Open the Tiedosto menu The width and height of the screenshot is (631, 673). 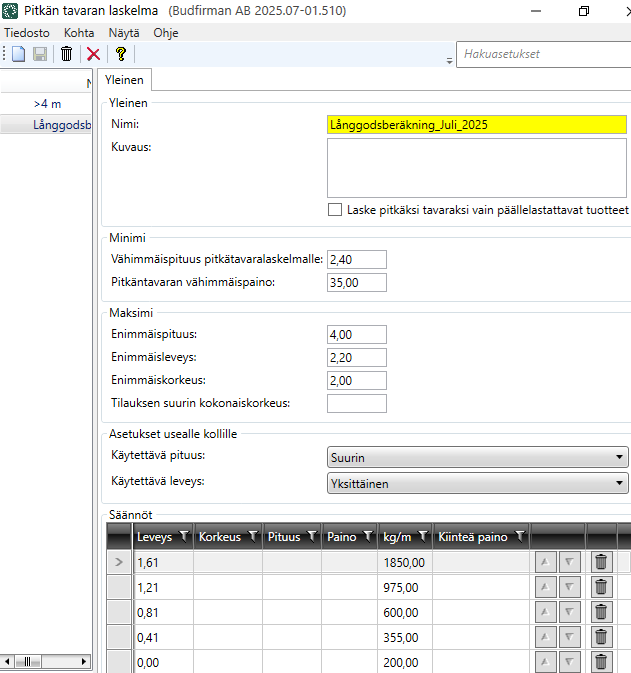coord(27,32)
